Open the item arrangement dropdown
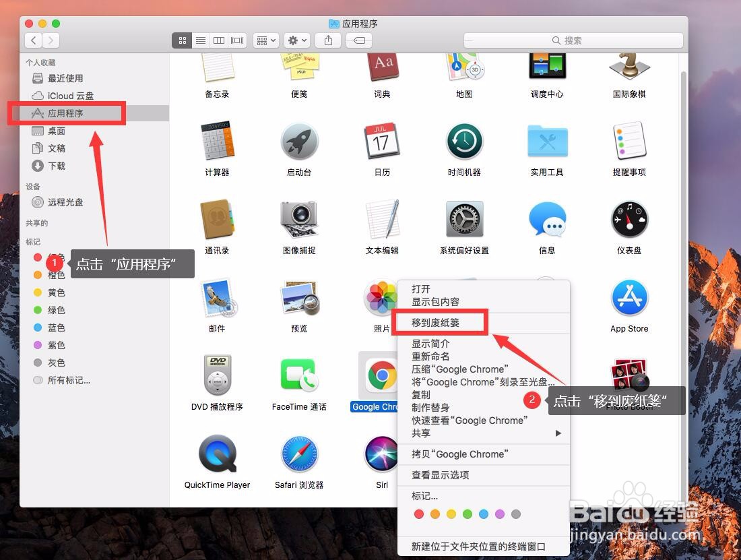Image resolution: width=741 pixels, height=560 pixels. point(265,40)
